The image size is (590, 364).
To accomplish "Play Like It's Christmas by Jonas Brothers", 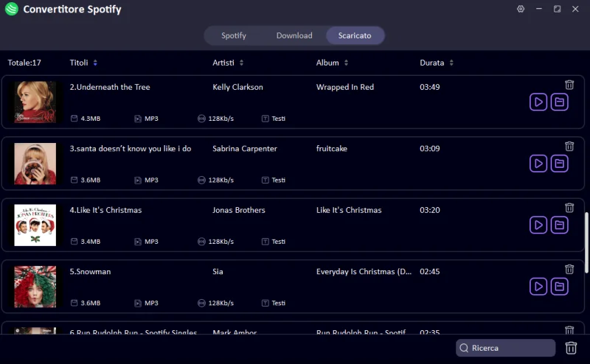I will pos(538,225).
